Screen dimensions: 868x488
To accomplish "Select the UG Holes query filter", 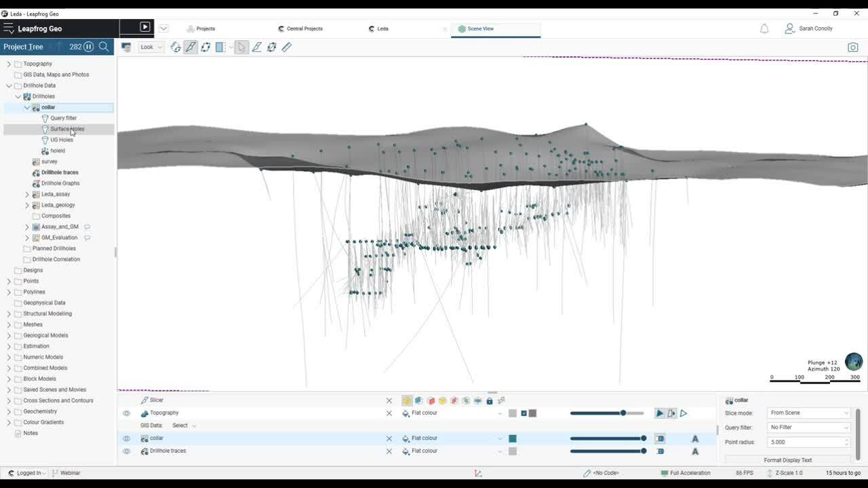I will [x=62, y=140].
